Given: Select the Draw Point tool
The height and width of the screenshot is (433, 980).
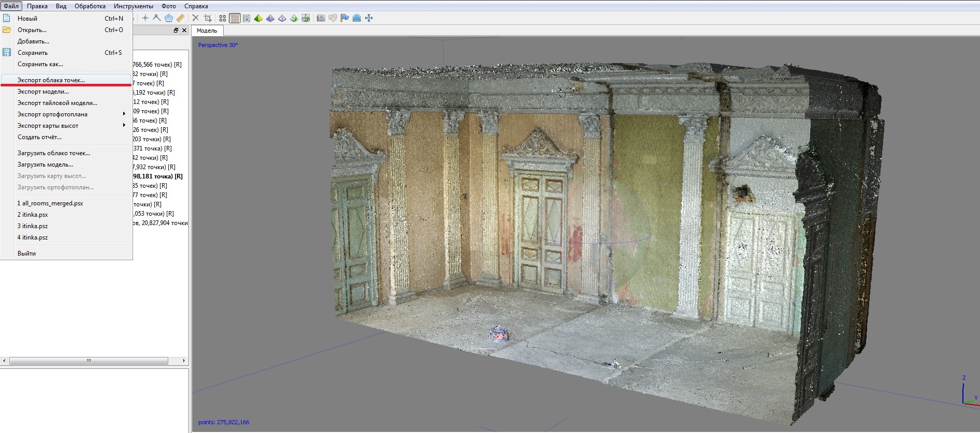Looking at the screenshot, I should [x=145, y=18].
